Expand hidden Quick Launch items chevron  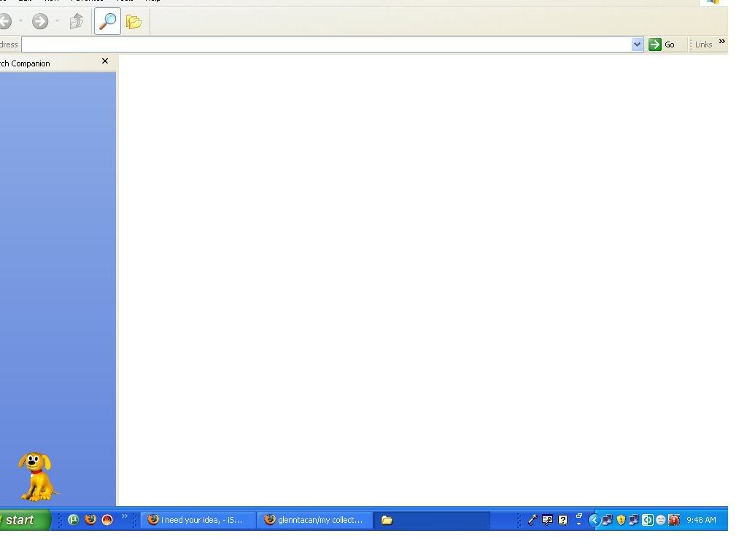tap(125, 516)
